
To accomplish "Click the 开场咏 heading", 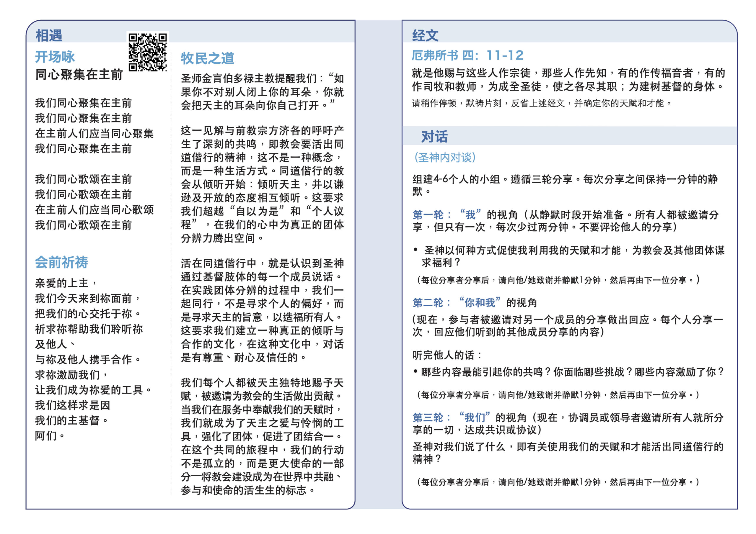I will coord(55,57).
